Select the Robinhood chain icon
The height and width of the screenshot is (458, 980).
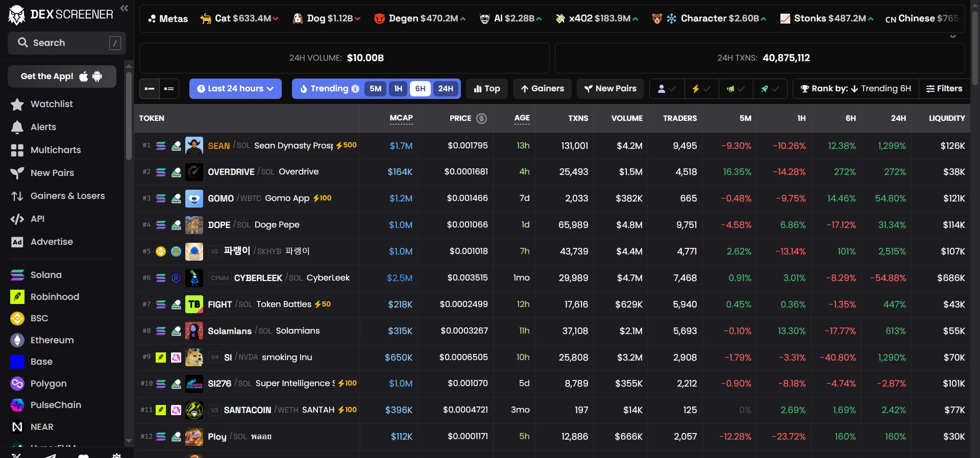17,297
